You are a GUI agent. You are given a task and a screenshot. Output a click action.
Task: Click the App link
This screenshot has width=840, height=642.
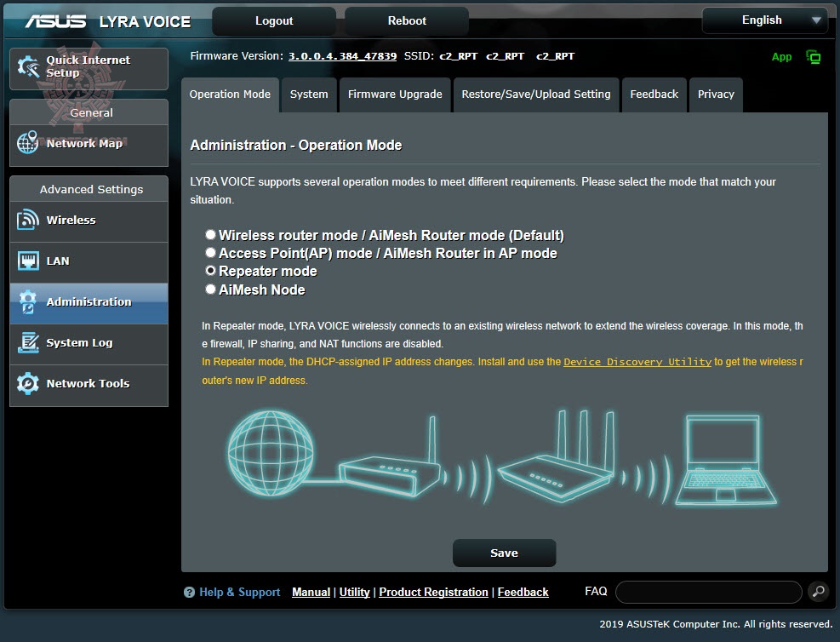[781, 57]
